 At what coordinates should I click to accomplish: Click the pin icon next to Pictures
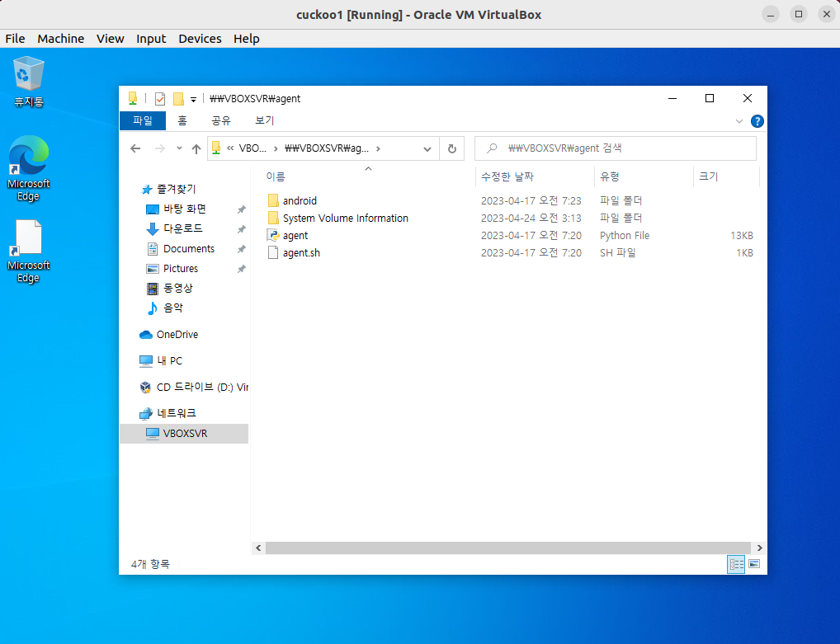point(242,269)
